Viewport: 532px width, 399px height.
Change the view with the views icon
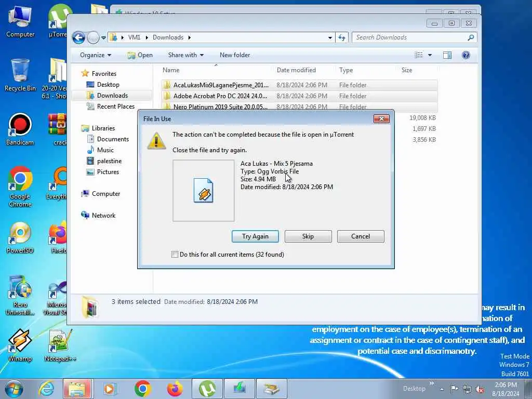pos(419,55)
